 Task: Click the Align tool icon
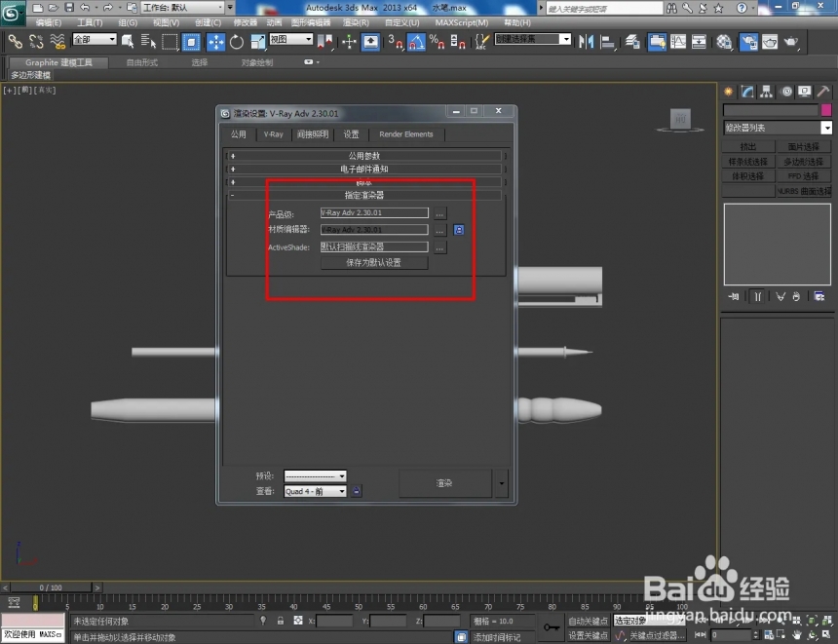[x=608, y=42]
